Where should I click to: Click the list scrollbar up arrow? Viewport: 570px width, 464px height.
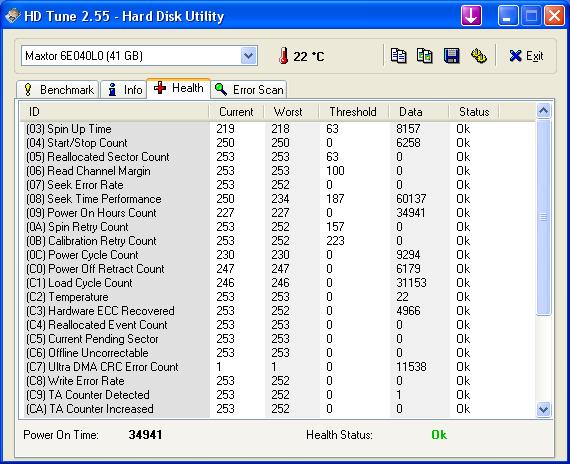pyautogui.click(x=543, y=111)
